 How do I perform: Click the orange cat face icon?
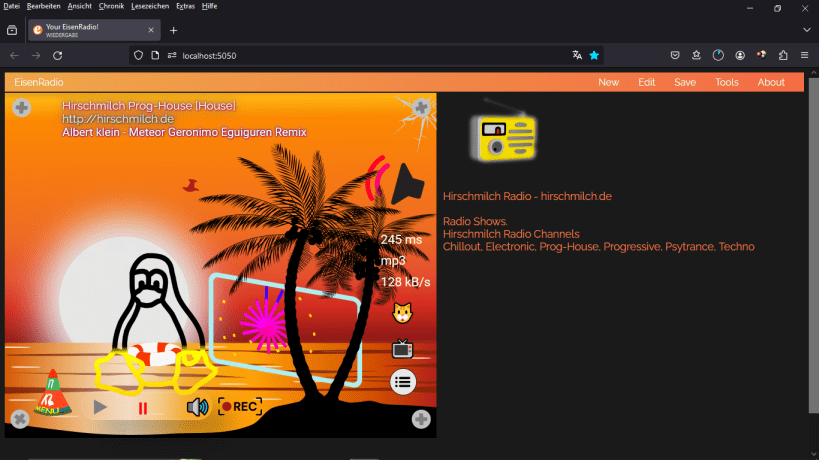click(x=402, y=313)
